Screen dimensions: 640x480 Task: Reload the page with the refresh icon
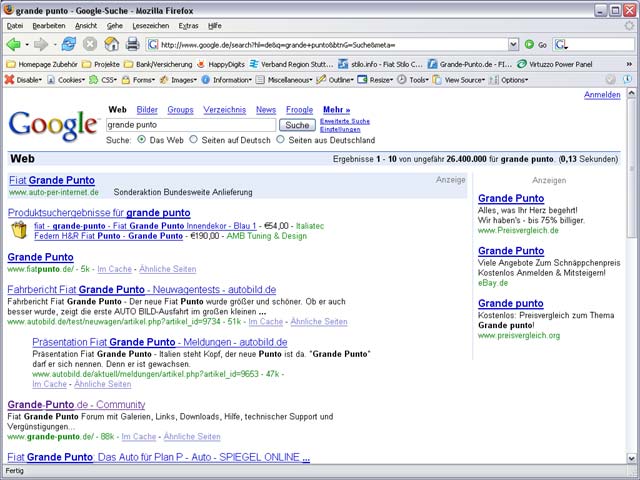[x=69, y=44]
